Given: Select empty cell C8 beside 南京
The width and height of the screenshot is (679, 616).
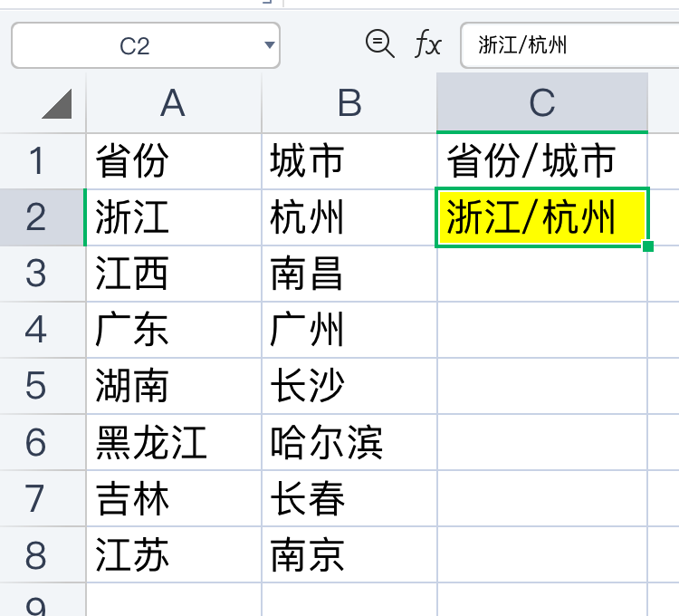Looking at the screenshot, I should pos(542,555).
